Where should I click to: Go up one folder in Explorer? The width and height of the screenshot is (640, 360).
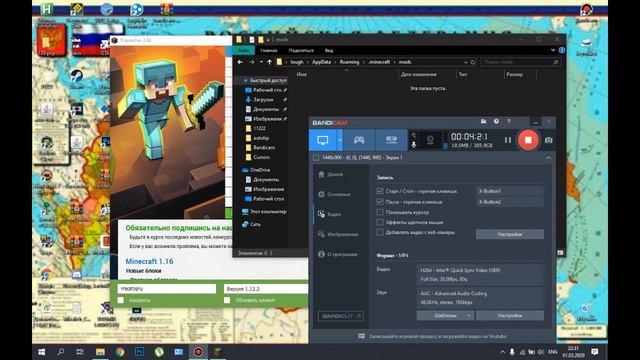point(269,62)
